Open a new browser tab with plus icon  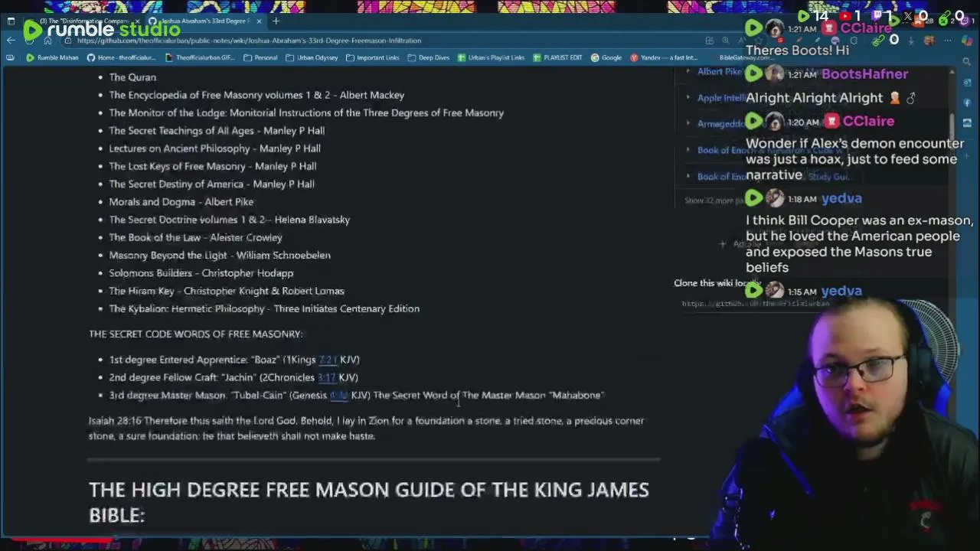[x=276, y=21]
